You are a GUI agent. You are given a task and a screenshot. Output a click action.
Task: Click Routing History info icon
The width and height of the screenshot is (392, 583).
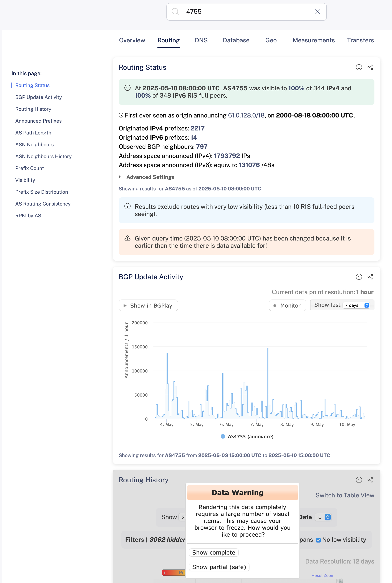click(x=359, y=480)
